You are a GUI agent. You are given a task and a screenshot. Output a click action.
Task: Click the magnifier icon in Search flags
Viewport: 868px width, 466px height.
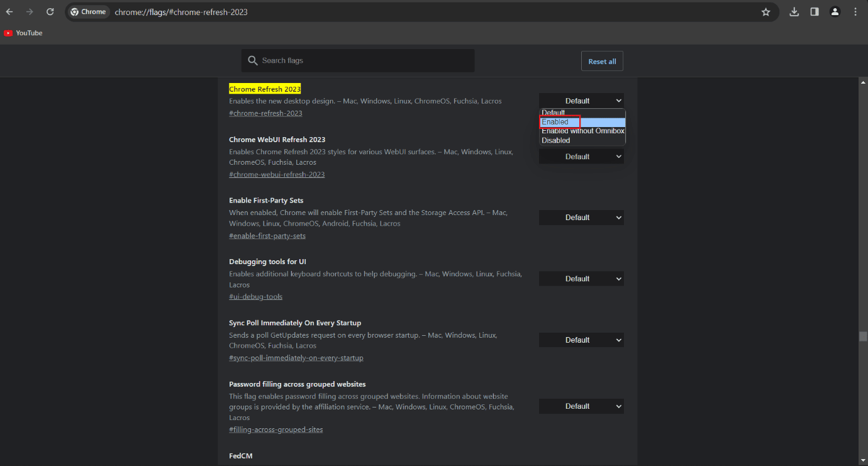tap(253, 60)
